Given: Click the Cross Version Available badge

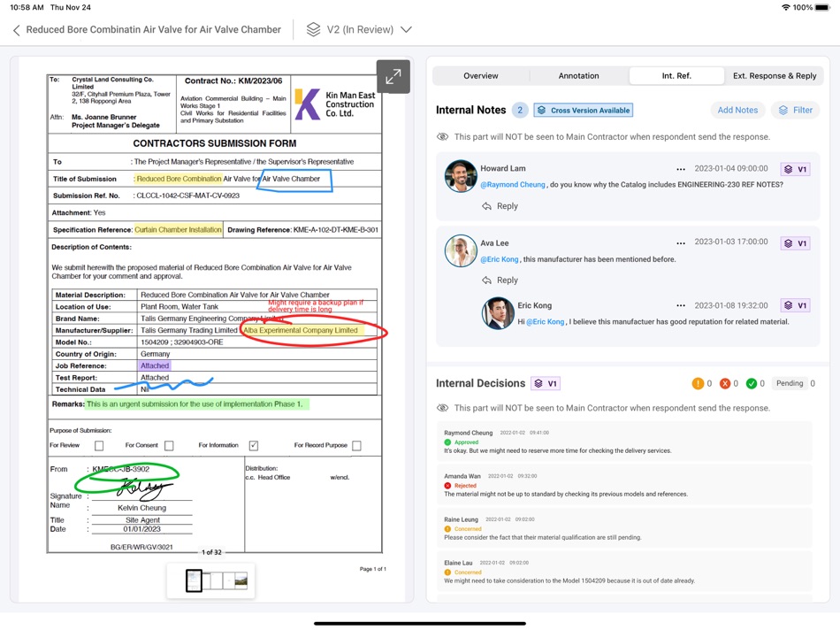Looking at the screenshot, I should [583, 111].
